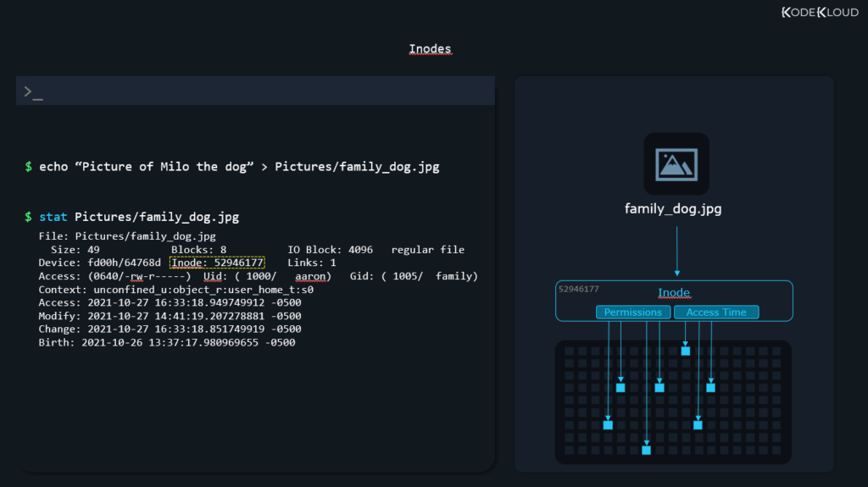Click the family_dog.jpg image file icon
The image size is (868, 487).
click(676, 163)
